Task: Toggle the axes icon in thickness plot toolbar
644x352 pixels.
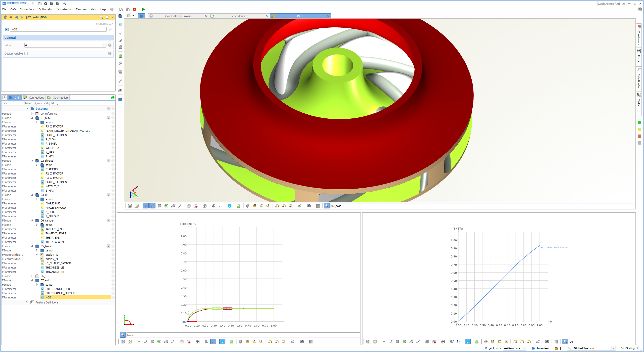Action: pyautogui.click(x=213, y=341)
